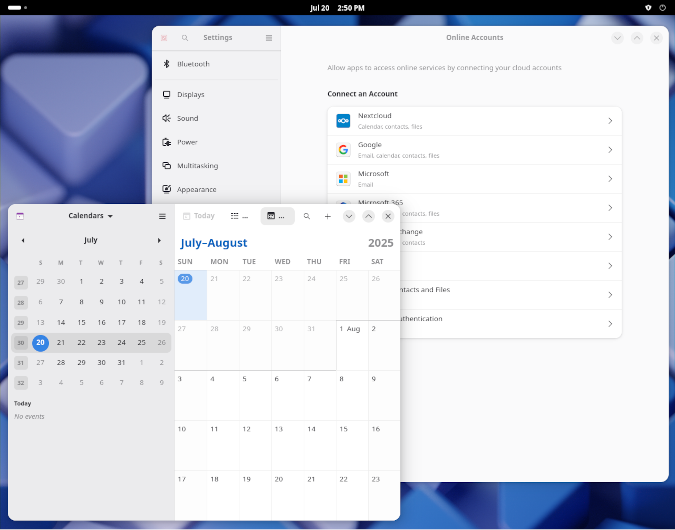675x530 pixels.
Task: Go to next month in mini calendar
Action: pos(159,240)
